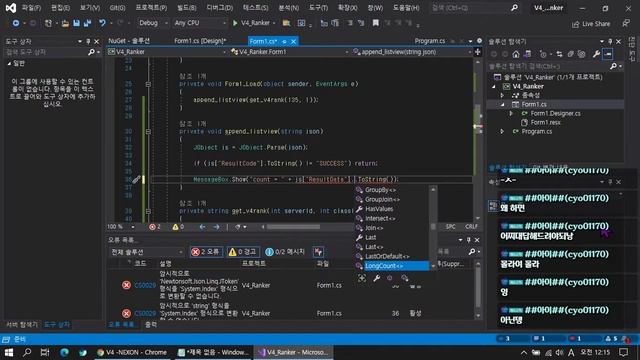This screenshot has width=640, height=360.
Task: Click the Undo arrow icon
Action: 102,23
